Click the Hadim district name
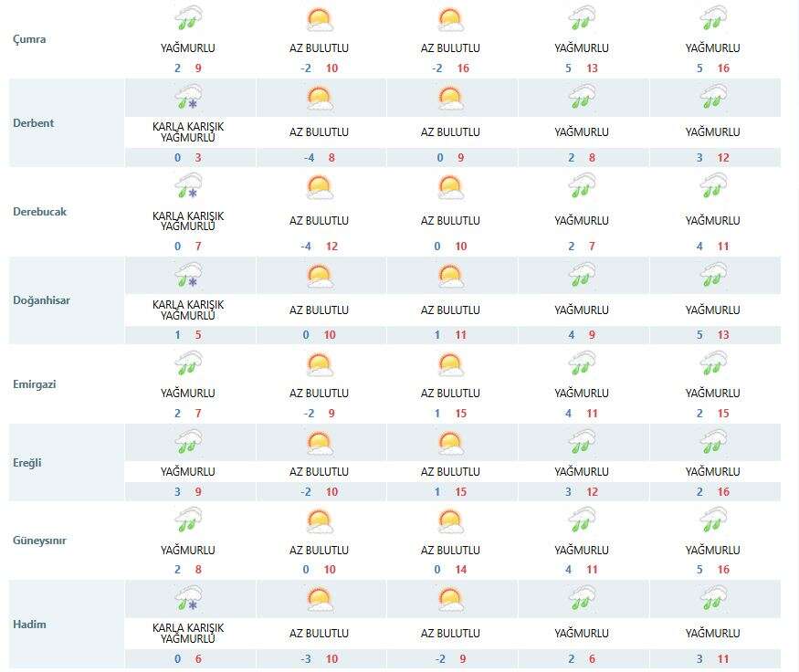 [x=30, y=625]
